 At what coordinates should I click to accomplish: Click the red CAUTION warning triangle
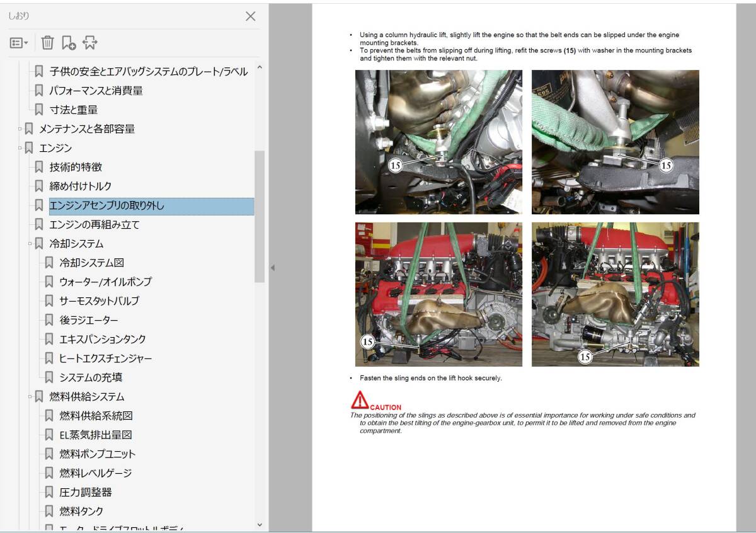pyautogui.click(x=360, y=400)
